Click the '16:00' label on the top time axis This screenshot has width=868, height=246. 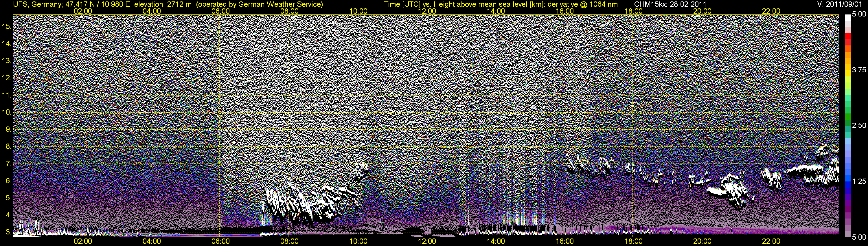coord(565,11)
